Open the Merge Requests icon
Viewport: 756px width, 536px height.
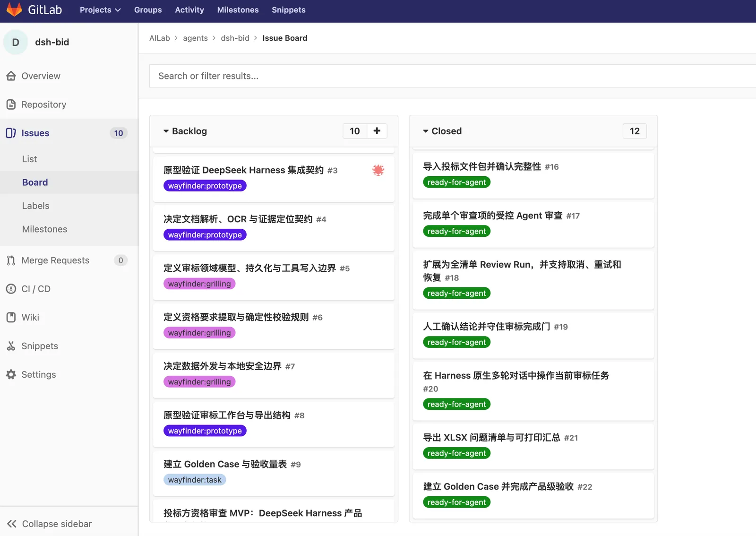pos(11,260)
